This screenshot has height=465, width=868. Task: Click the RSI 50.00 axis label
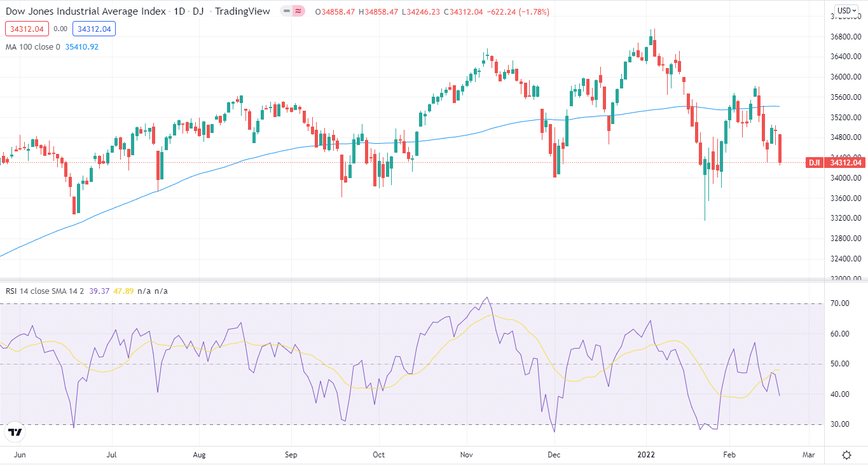point(841,364)
